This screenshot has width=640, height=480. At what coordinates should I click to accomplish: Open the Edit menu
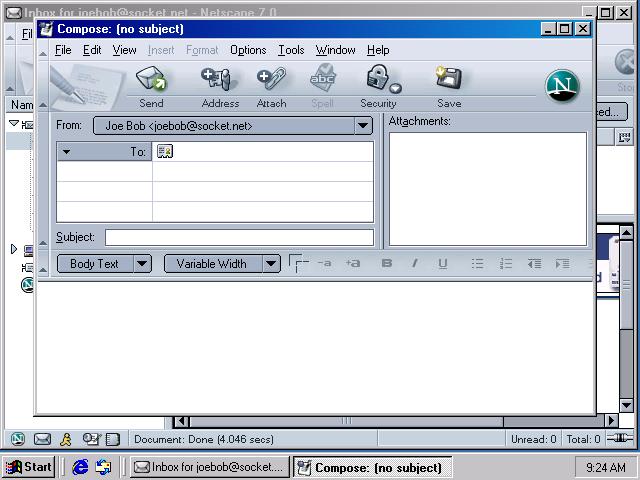pyautogui.click(x=92, y=50)
